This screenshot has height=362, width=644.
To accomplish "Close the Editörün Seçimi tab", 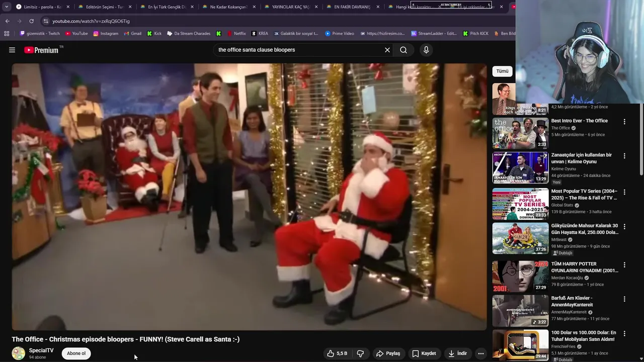I will (x=130, y=7).
